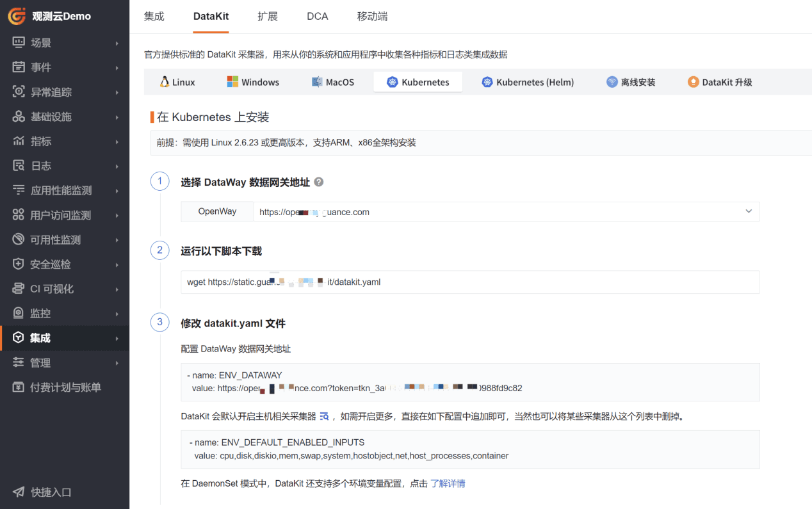Screen dimensions: 812x509
Task: Switch to the DCA tab
Action: (318, 17)
